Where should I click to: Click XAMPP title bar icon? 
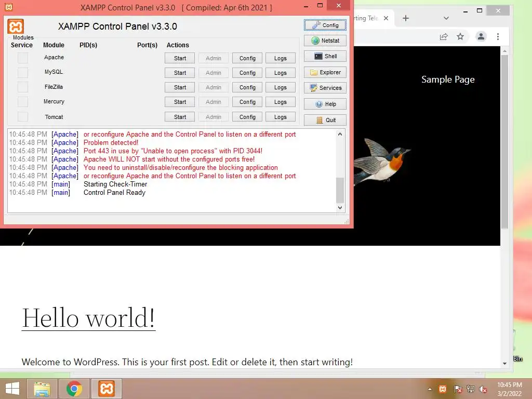[x=9, y=7]
